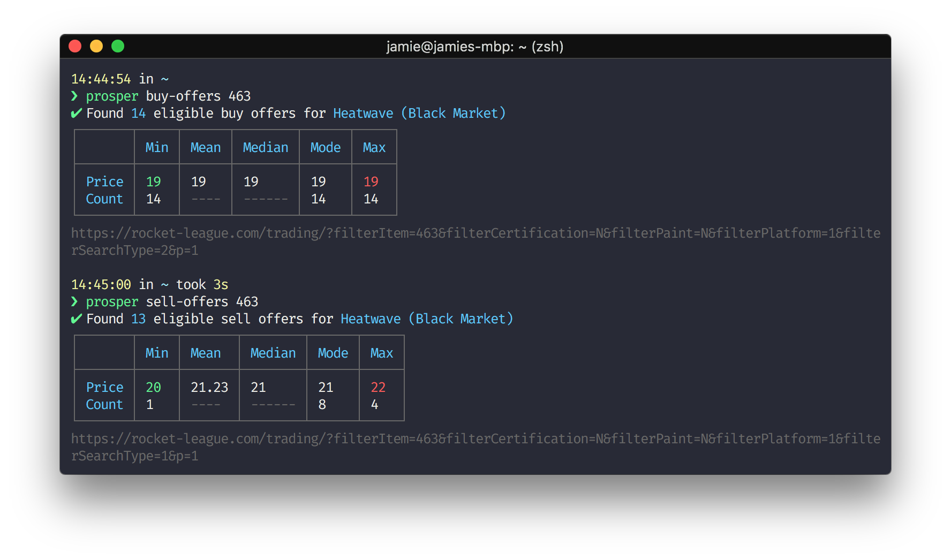951x560 pixels.
Task: Click the Count row label in sell offers table
Action: coord(104,404)
